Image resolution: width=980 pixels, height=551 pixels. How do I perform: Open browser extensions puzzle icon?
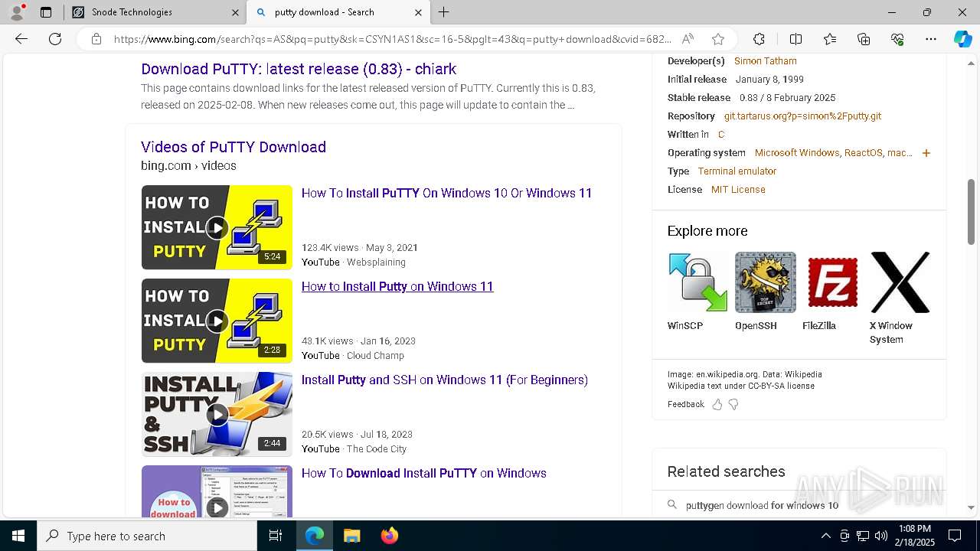(x=759, y=39)
